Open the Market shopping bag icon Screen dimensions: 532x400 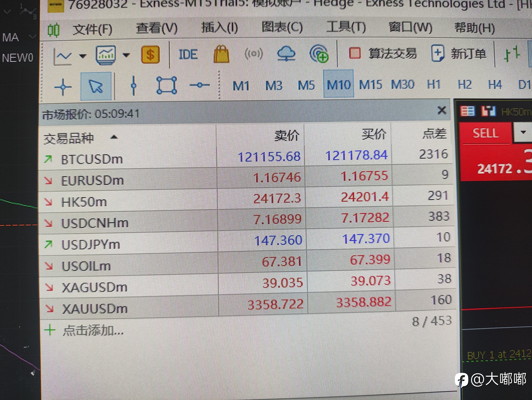(x=221, y=54)
